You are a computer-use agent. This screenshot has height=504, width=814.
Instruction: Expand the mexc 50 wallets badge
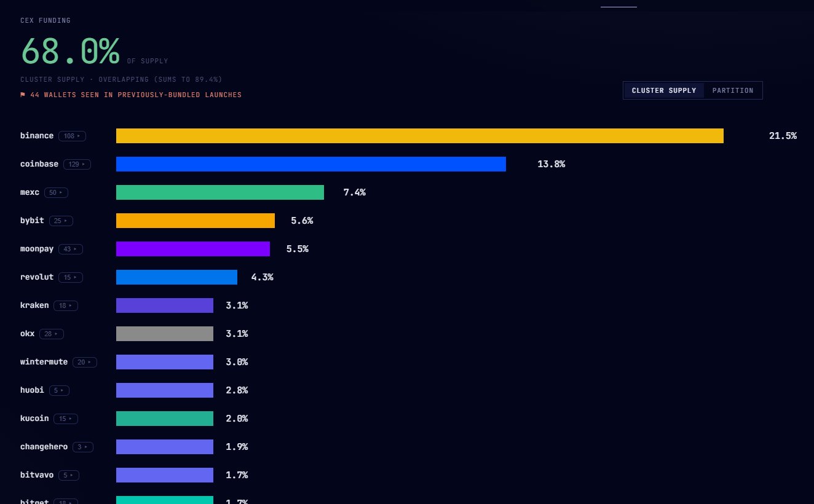click(x=56, y=192)
